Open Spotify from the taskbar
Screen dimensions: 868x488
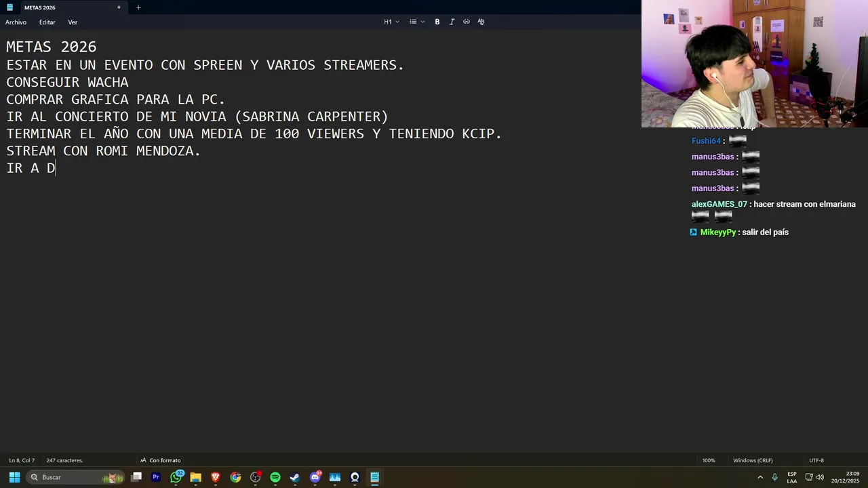tap(275, 477)
